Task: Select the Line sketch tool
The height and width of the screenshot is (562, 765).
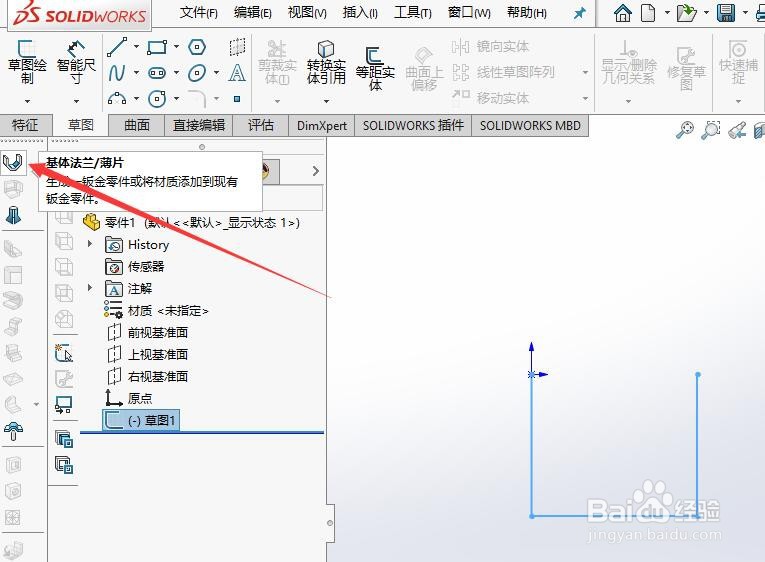Action: 117,47
